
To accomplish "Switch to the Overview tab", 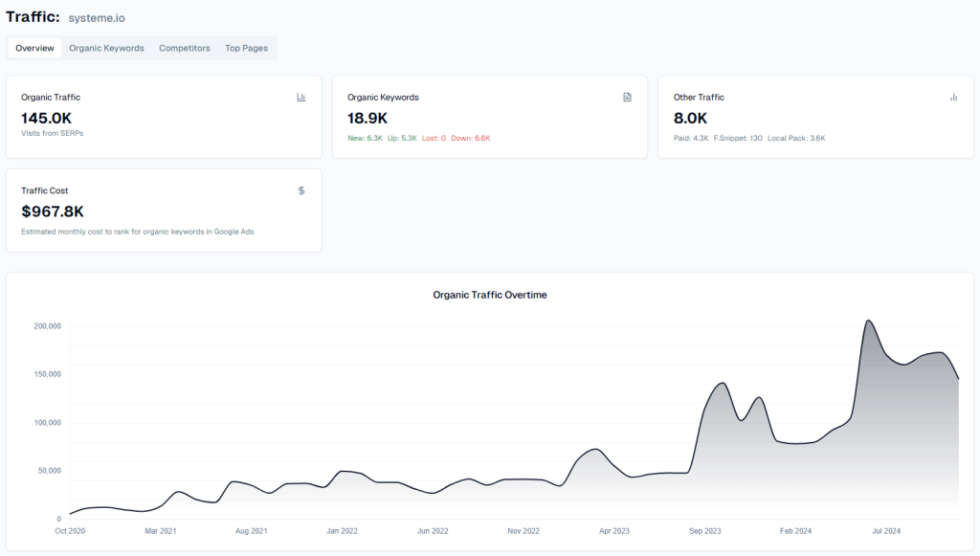I will 35,48.
